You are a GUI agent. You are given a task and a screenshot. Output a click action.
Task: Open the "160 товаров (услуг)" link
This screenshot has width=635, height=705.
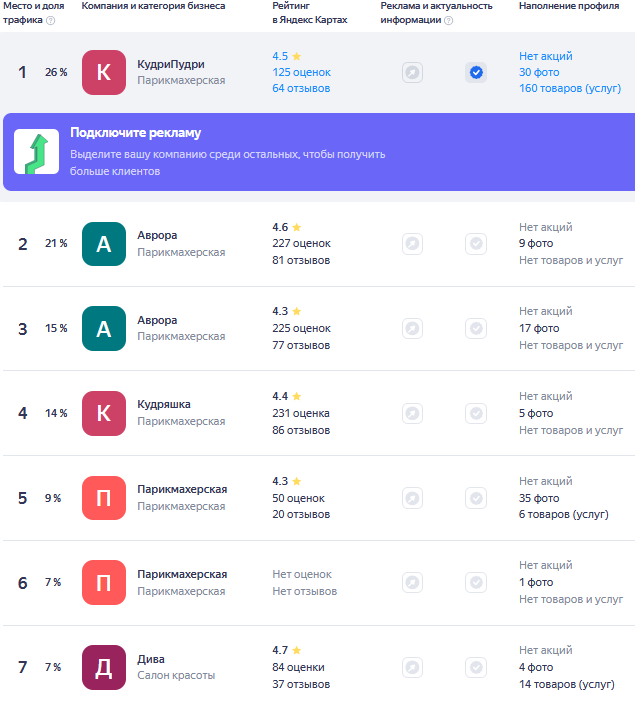(x=571, y=88)
